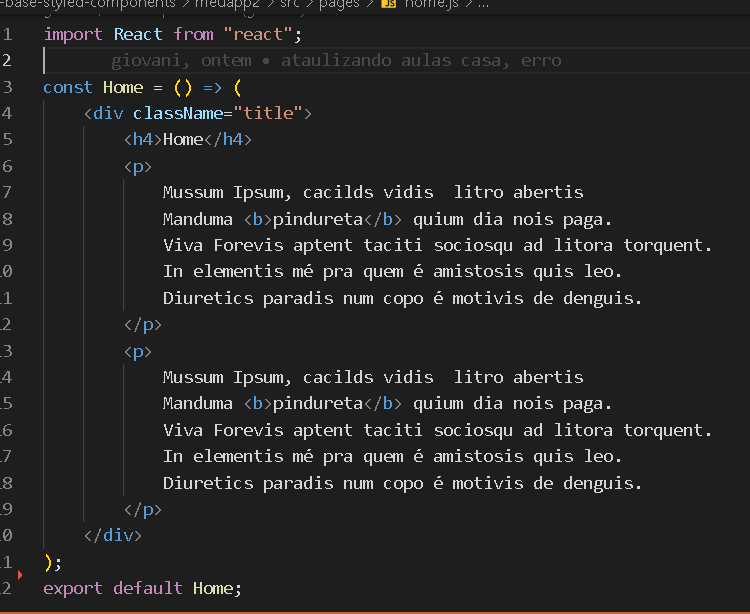
Task: Click the "default" keyword
Action: click(x=148, y=588)
